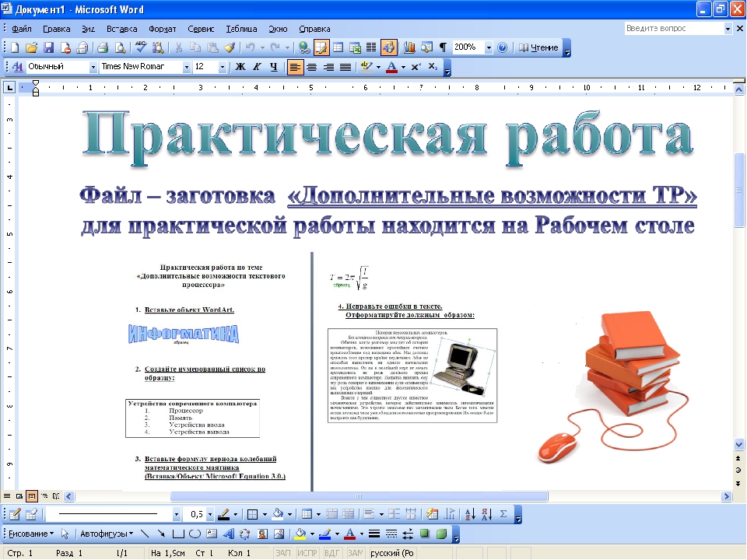Select the Oval shape tool
747x560 pixels.
pos(195,534)
